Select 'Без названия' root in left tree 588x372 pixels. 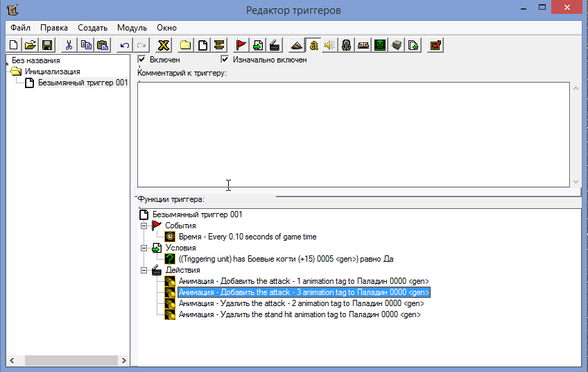[x=35, y=60]
